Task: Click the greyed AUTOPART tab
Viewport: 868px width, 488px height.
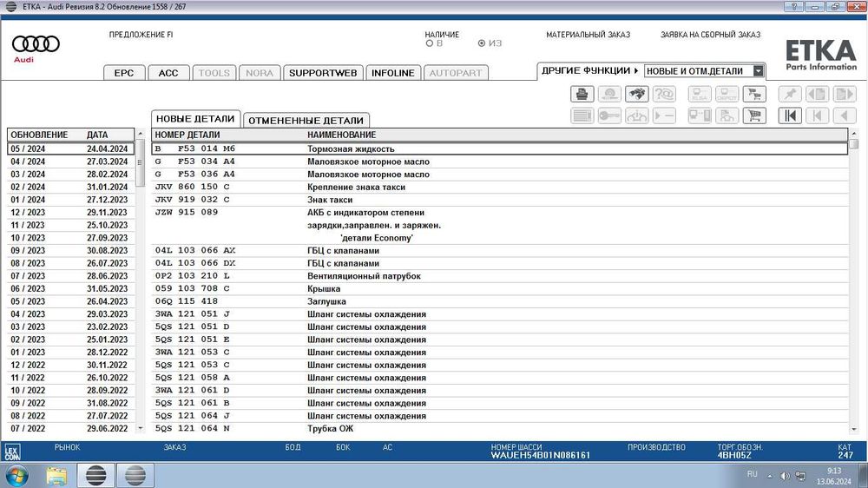Action: [x=456, y=73]
